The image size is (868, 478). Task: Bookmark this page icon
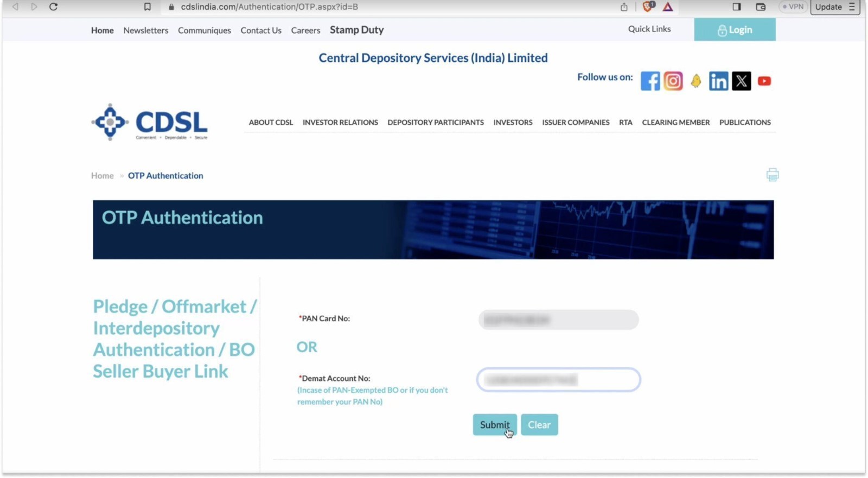[147, 7]
